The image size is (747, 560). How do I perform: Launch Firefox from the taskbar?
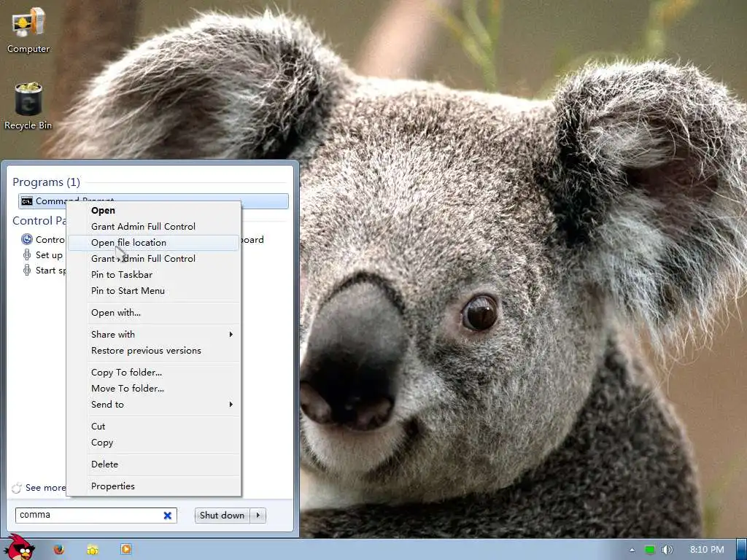tap(58, 549)
